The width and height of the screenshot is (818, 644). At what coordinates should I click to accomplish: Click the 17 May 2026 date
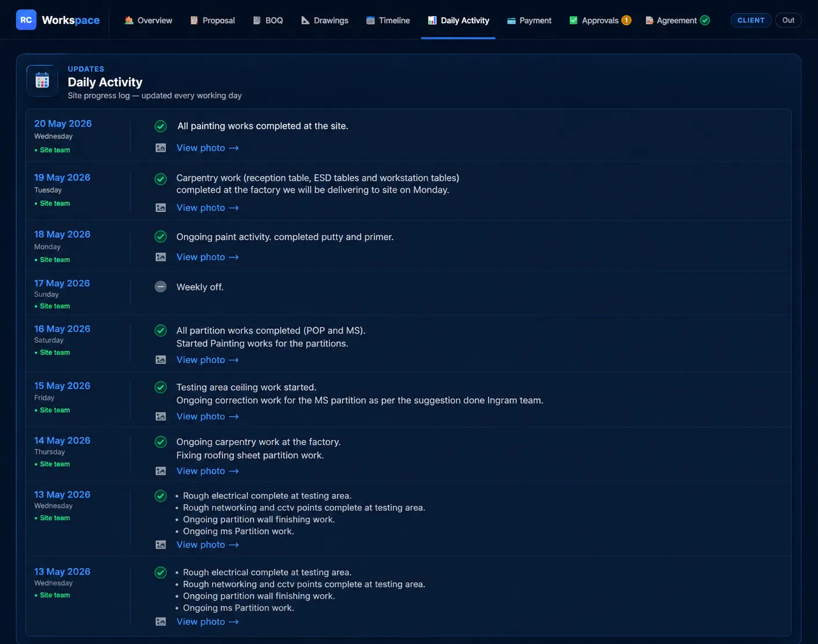pos(62,283)
